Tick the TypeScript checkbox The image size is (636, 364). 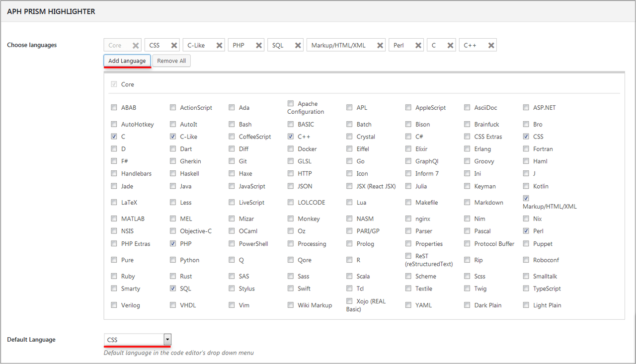point(526,289)
